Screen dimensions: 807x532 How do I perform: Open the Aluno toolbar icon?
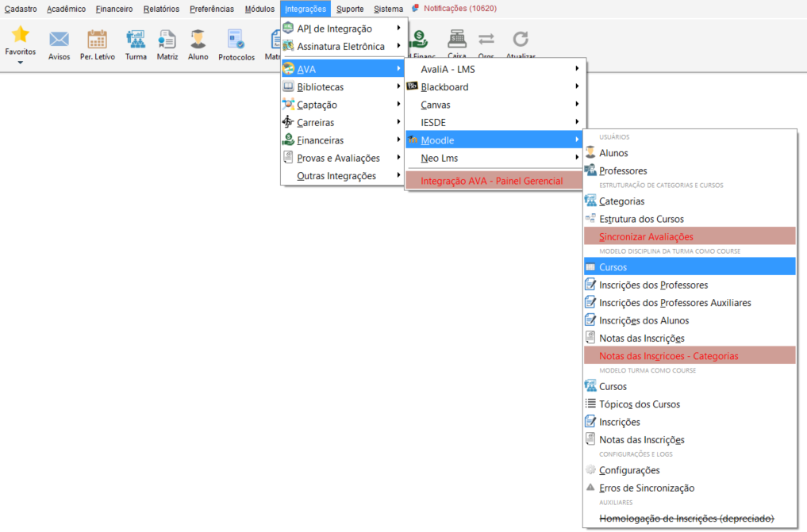click(198, 39)
